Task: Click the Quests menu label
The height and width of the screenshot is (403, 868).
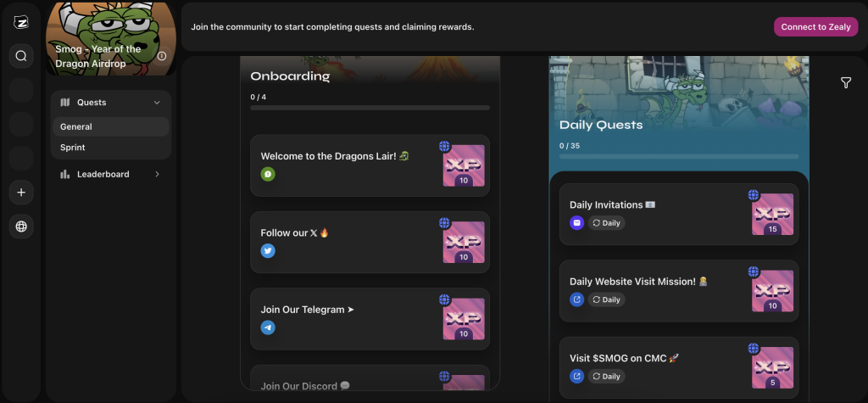Action: coord(92,103)
